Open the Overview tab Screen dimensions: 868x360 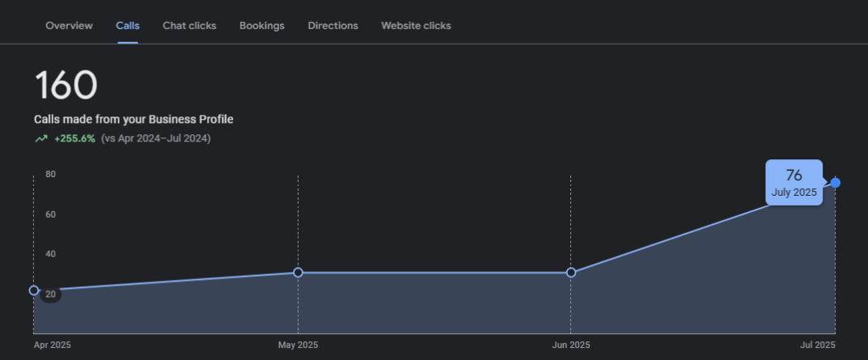[x=69, y=25]
